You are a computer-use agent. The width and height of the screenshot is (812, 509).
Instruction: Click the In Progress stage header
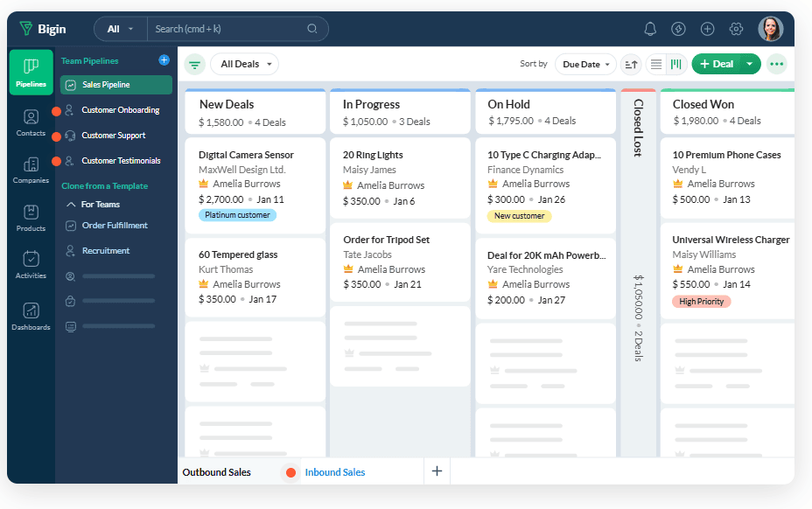point(400,112)
